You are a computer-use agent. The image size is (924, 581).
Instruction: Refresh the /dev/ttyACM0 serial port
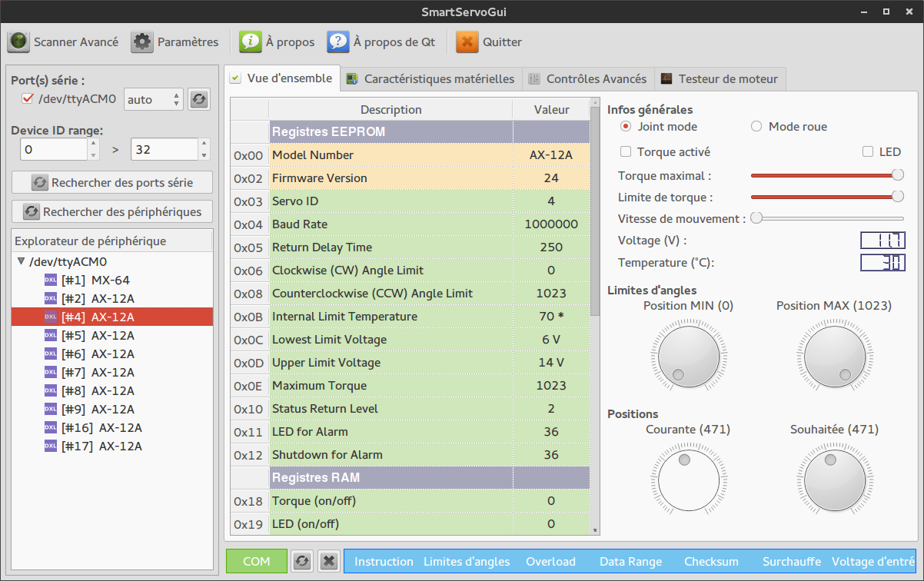tap(199, 99)
